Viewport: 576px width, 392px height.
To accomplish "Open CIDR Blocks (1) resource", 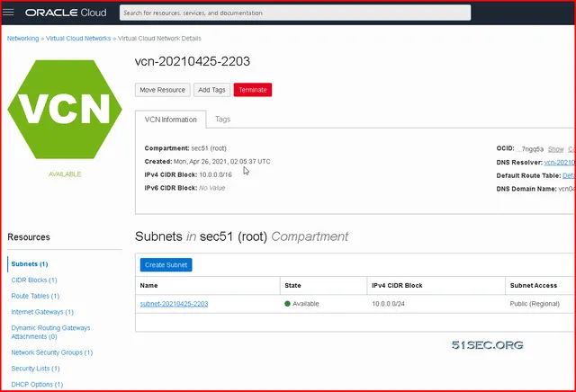I will pyautogui.click(x=34, y=280).
